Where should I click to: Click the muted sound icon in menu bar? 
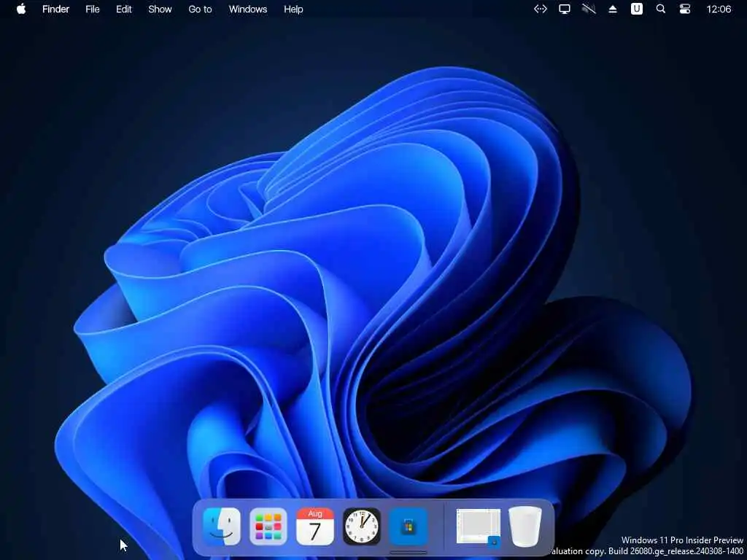[589, 9]
